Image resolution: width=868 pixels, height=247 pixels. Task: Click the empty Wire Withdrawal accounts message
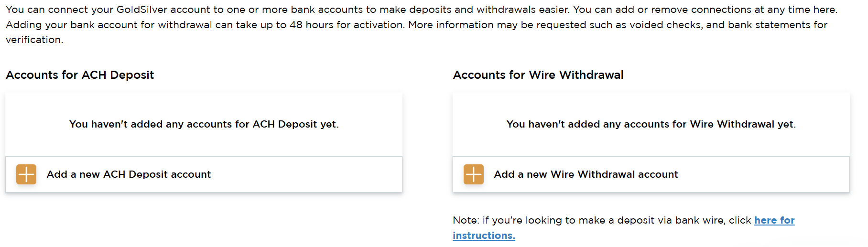coord(651,124)
